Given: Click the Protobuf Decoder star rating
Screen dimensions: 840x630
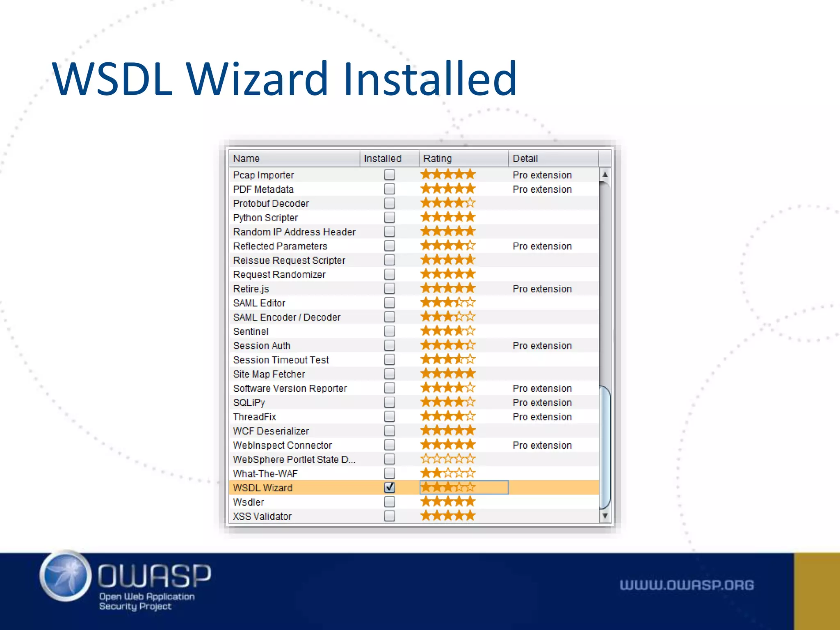Looking at the screenshot, I should (x=448, y=203).
